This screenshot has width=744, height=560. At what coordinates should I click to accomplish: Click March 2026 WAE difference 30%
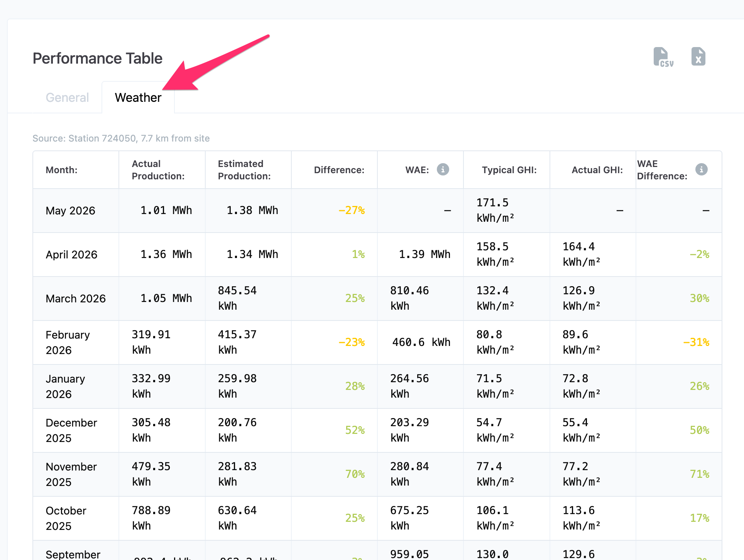699,299
